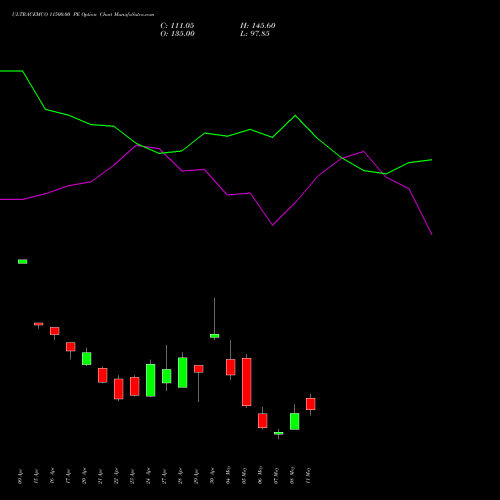
Task: Click the 08 May date label
Action: point(292,475)
